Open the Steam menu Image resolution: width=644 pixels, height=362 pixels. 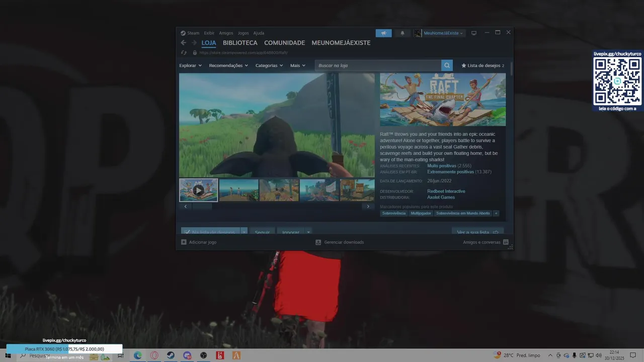click(x=190, y=33)
